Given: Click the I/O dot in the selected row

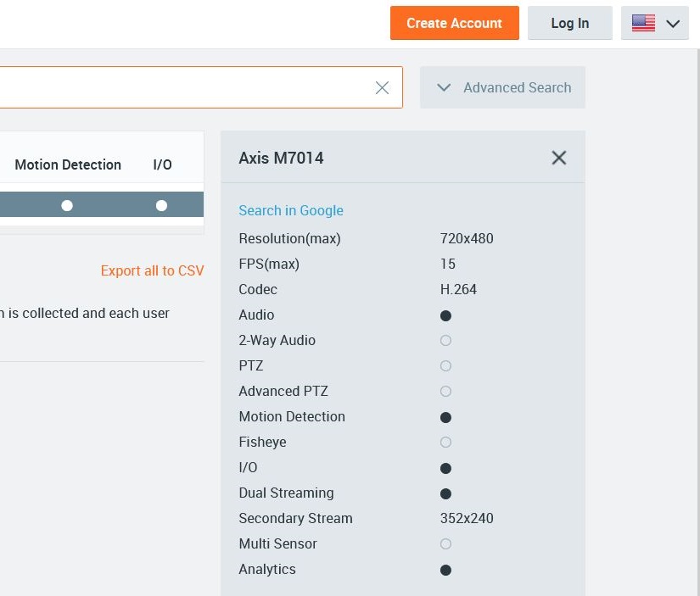Looking at the screenshot, I should 161,205.
